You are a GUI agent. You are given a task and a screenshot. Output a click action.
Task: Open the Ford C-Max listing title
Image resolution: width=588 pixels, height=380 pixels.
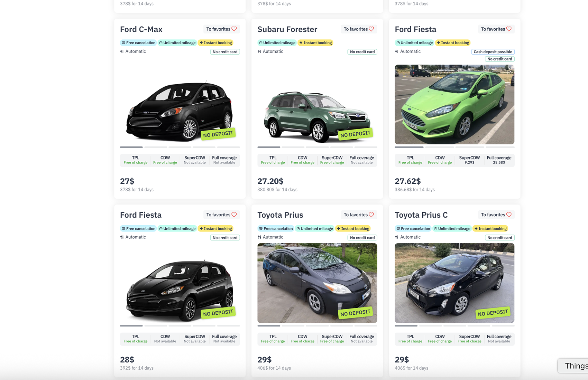tap(141, 29)
